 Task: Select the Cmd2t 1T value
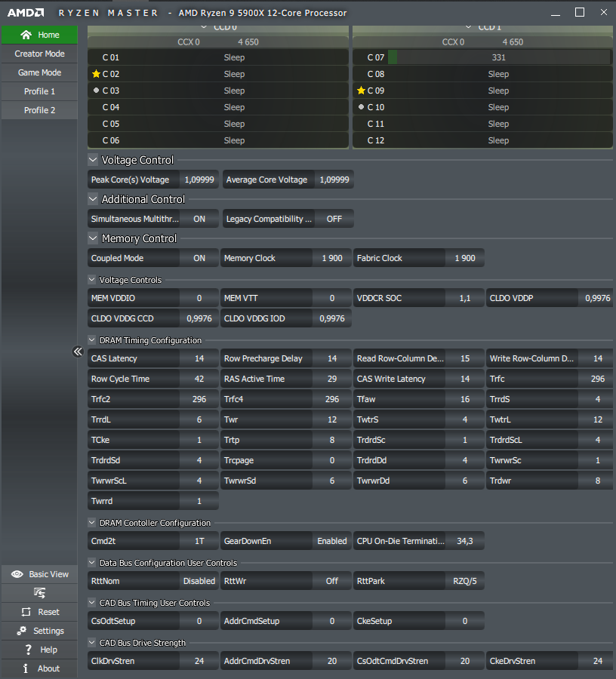(x=199, y=541)
